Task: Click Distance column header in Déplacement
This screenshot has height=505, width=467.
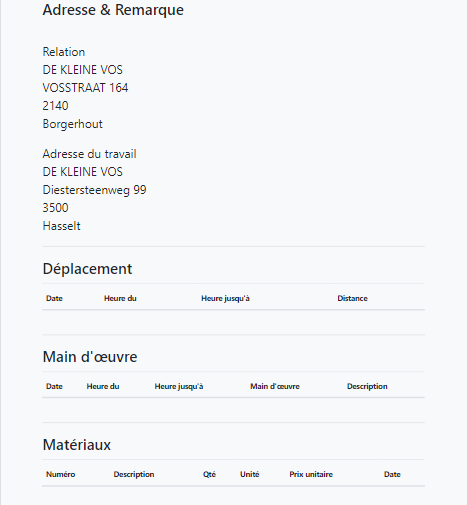Action: [x=352, y=298]
